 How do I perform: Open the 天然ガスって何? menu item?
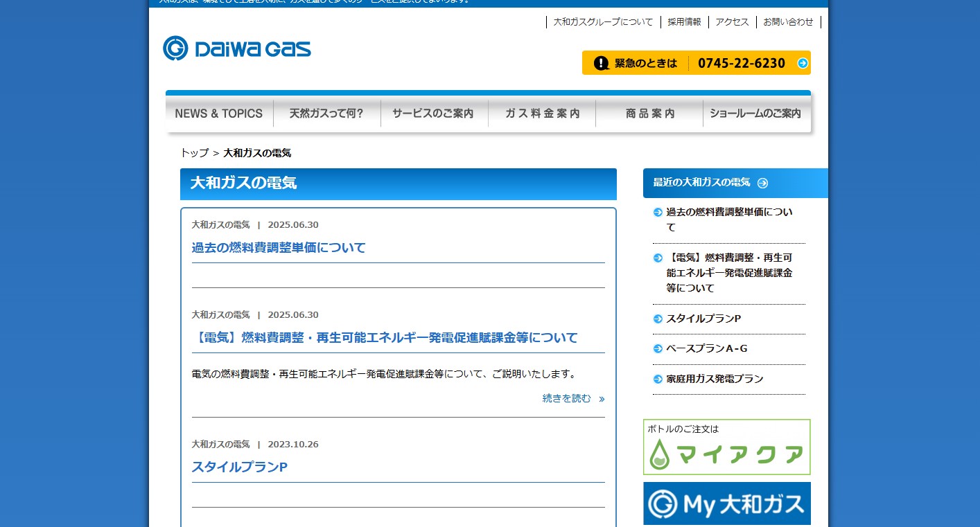pos(327,114)
